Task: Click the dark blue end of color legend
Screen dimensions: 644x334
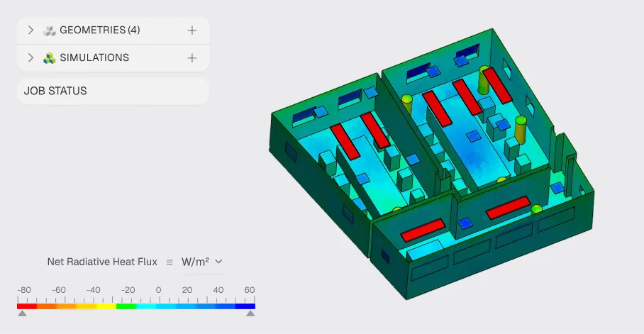Action: point(245,306)
